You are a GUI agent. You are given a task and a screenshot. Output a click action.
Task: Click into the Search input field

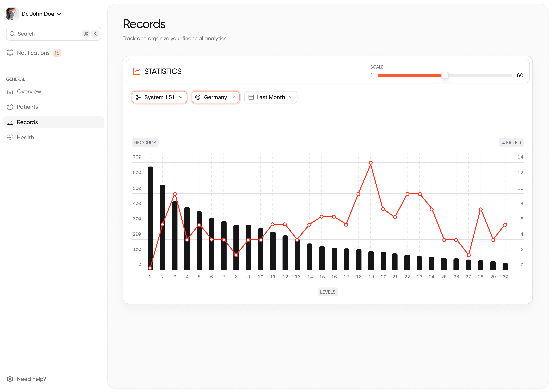click(48, 34)
